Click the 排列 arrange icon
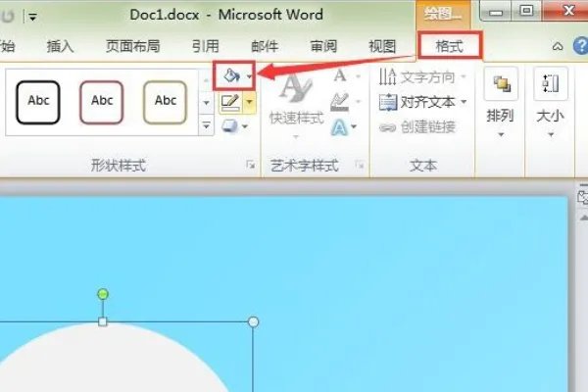The height and width of the screenshot is (392, 588). [x=502, y=84]
